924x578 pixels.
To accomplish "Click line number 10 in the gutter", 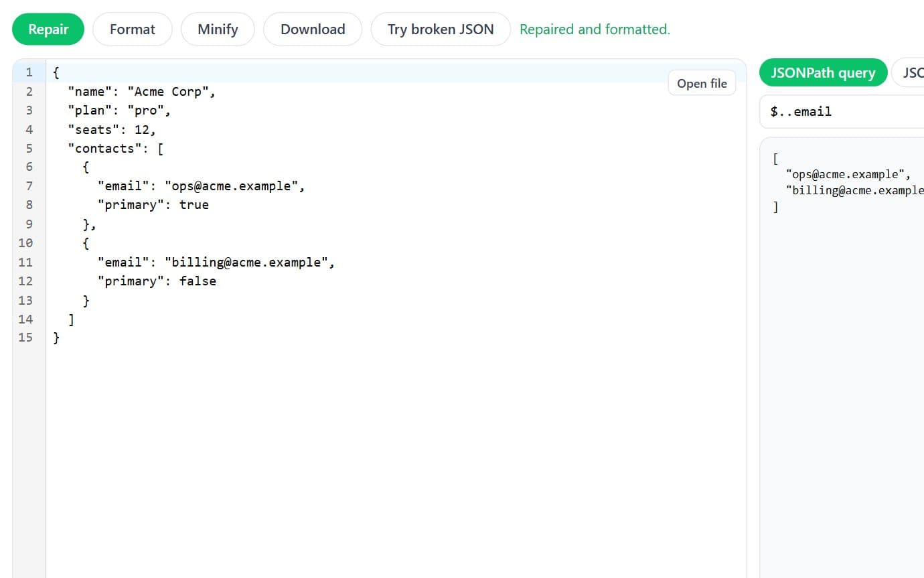I will point(25,243).
